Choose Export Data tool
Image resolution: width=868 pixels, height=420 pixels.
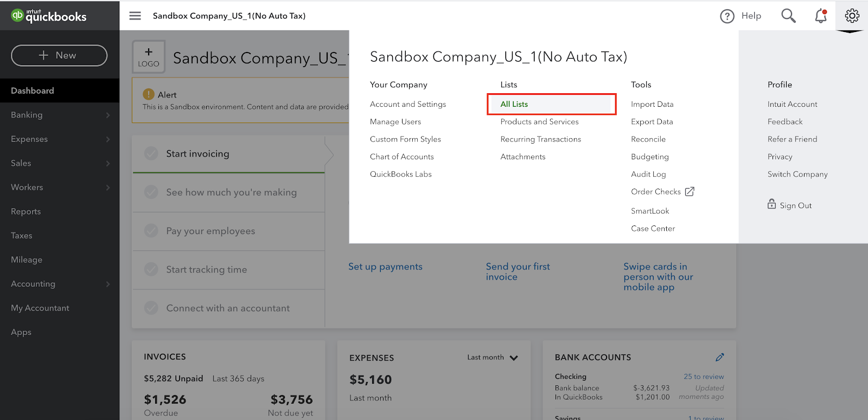click(x=652, y=121)
